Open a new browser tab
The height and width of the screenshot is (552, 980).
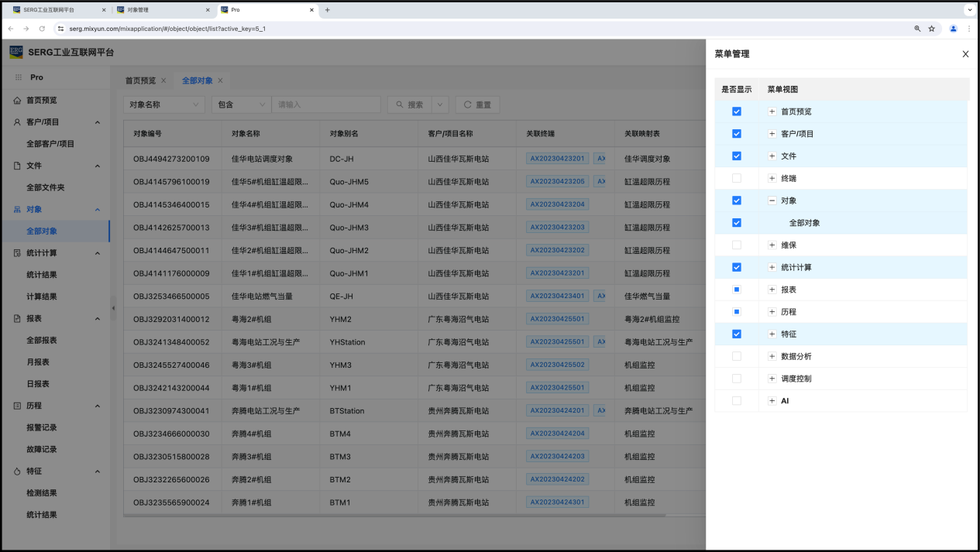(x=328, y=10)
